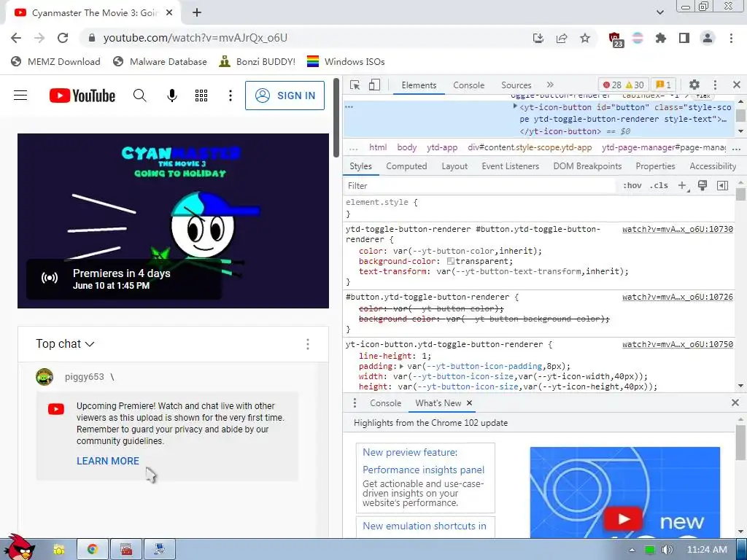Open the Event Listeners tab

tap(510, 166)
